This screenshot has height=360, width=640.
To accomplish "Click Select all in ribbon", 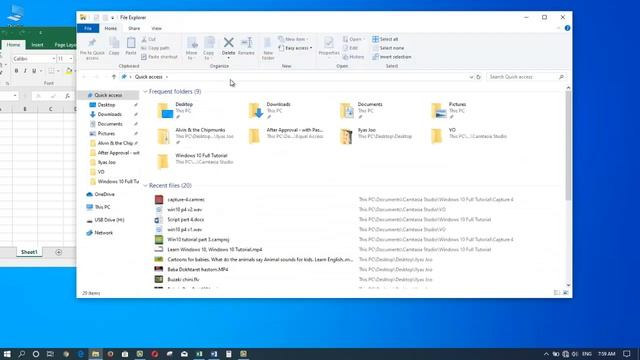I will 385,39.
